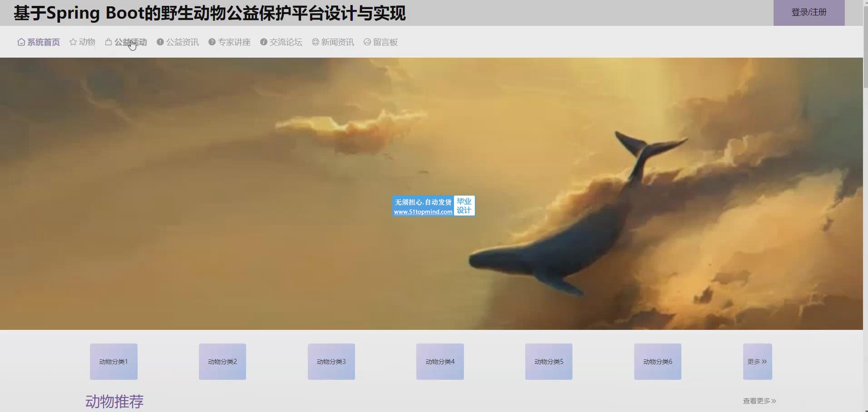Viewport: 868px width, 412px height.
Task: Open the 专家讲座 section
Action: click(229, 42)
